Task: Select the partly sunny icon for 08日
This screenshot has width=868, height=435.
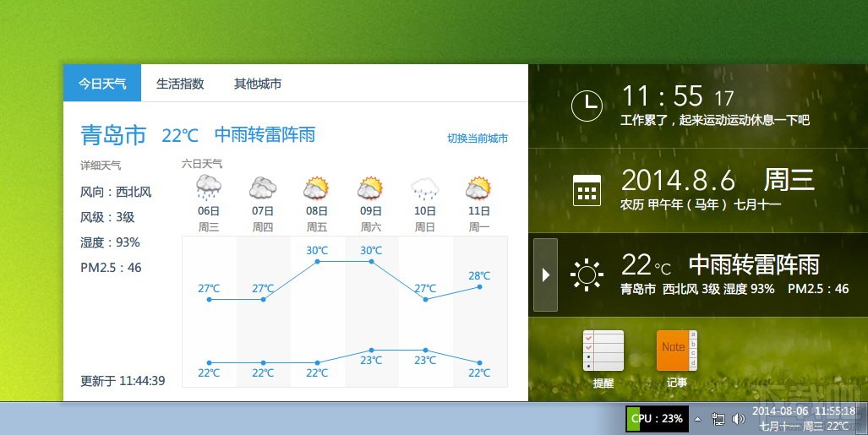Action: click(x=316, y=188)
